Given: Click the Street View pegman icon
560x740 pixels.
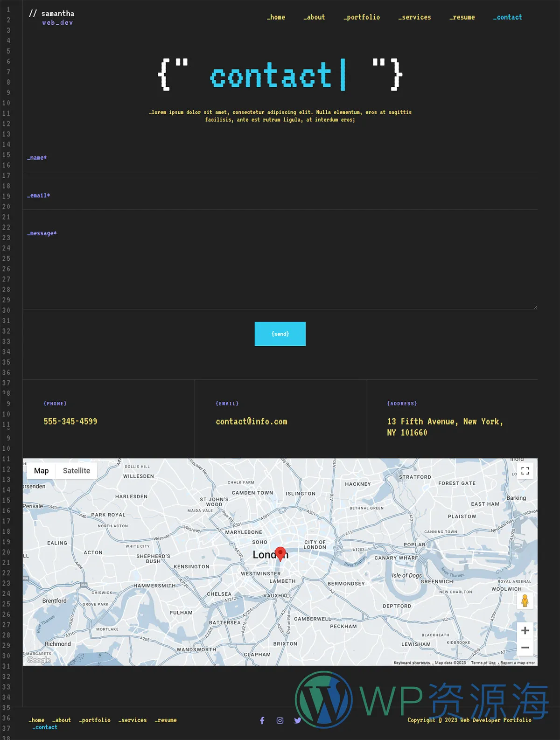Looking at the screenshot, I should point(525,601).
